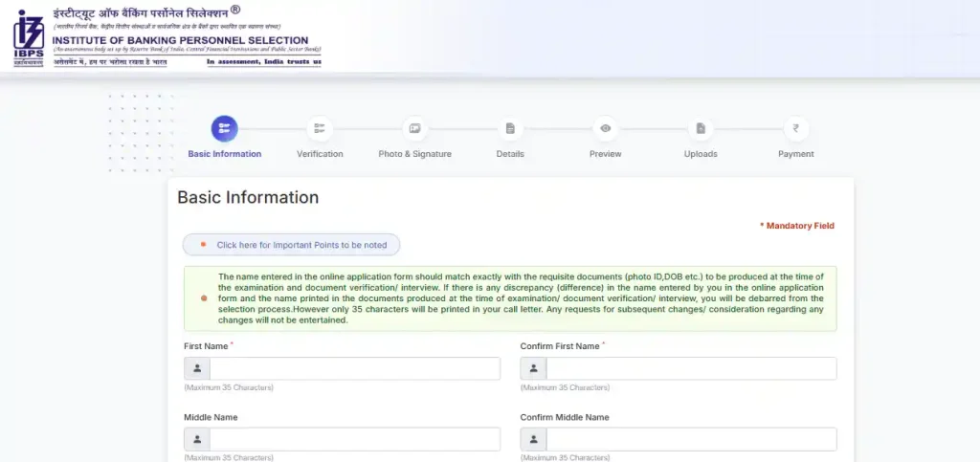Click the IBPS logo in header
Viewport: 980px width, 462px height.
[x=29, y=38]
